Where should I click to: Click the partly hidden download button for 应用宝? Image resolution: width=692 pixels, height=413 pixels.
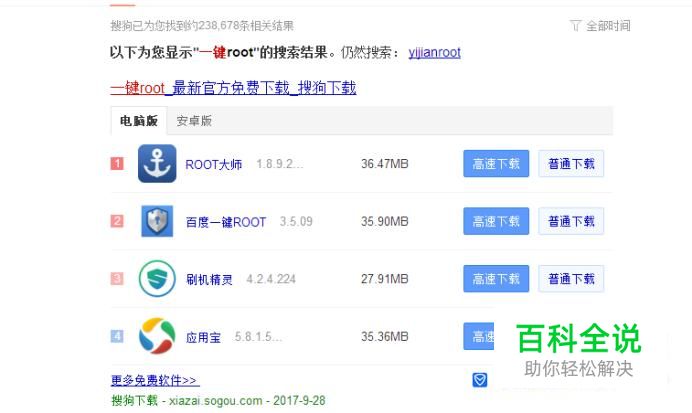click(x=479, y=336)
